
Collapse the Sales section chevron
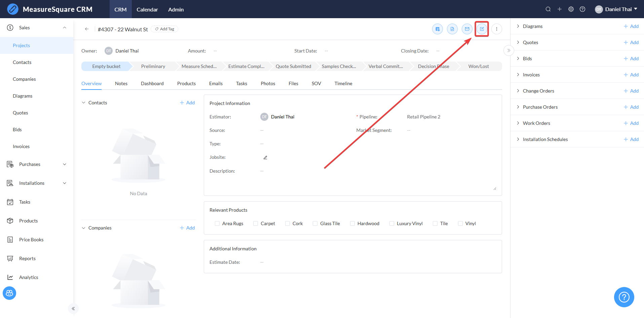(65, 28)
